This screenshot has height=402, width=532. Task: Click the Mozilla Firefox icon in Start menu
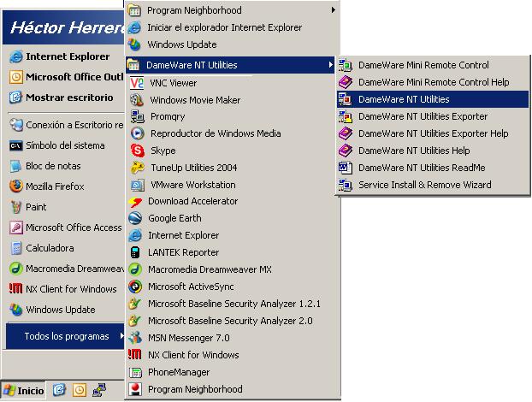coord(16,186)
